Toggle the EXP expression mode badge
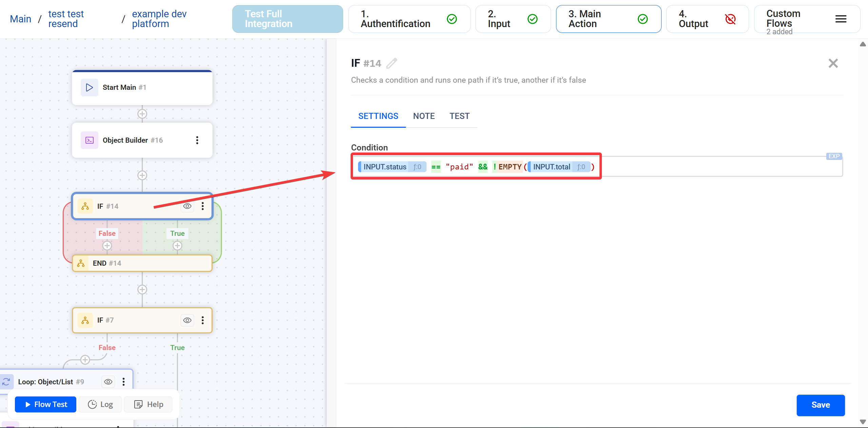 coord(834,156)
